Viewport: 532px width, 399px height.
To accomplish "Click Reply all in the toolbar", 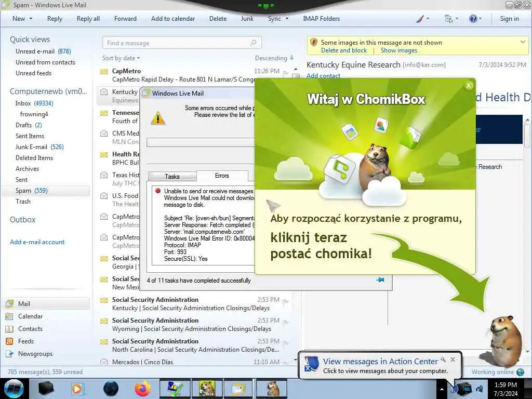I will click(88, 19).
